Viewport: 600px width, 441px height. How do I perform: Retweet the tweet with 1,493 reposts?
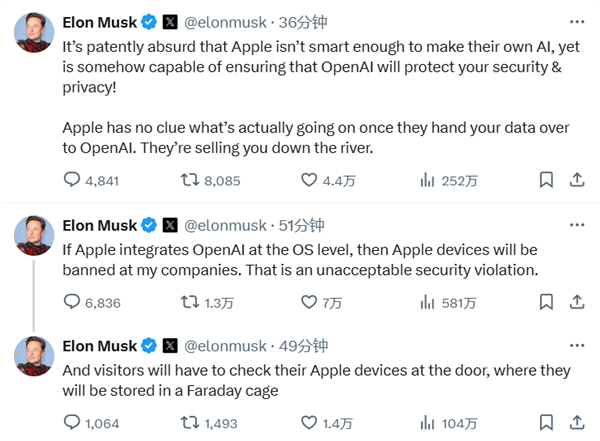tap(187, 423)
